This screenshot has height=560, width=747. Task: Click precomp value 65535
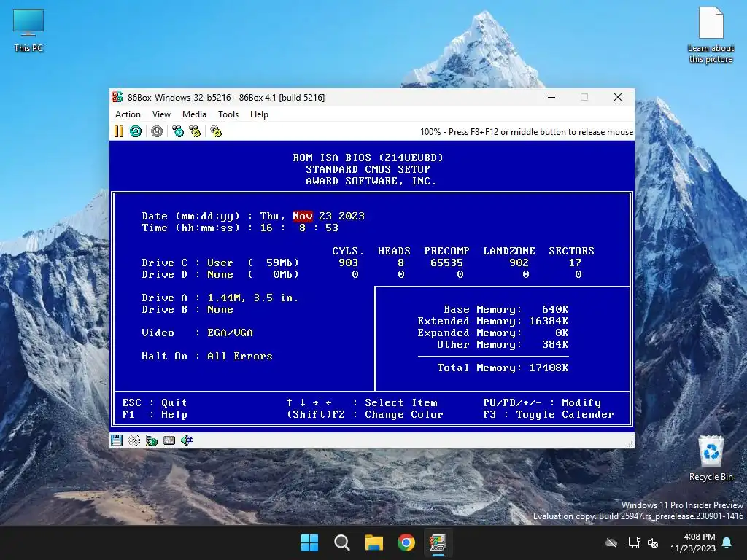pos(446,262)
